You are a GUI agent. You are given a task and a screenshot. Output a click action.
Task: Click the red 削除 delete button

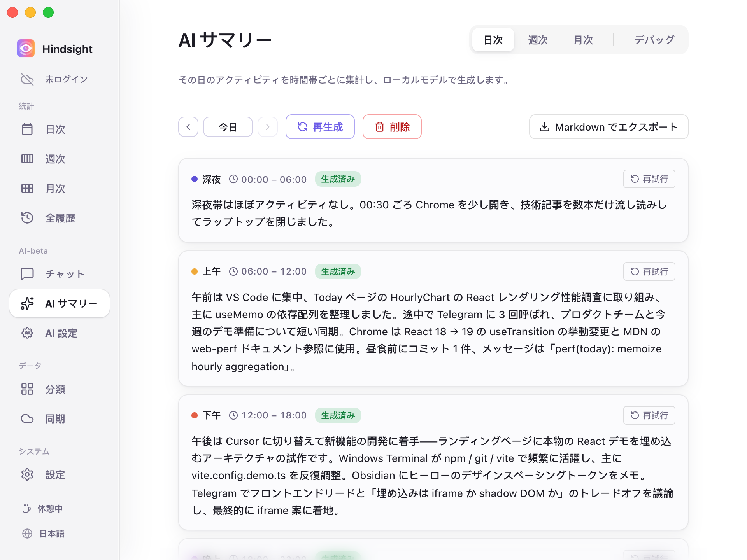[392, 127]
